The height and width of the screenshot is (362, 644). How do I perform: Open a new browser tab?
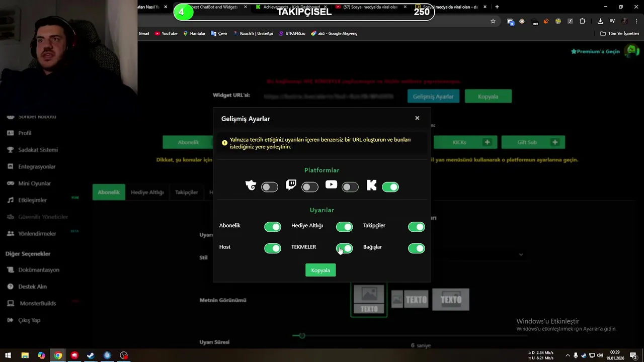497,7
